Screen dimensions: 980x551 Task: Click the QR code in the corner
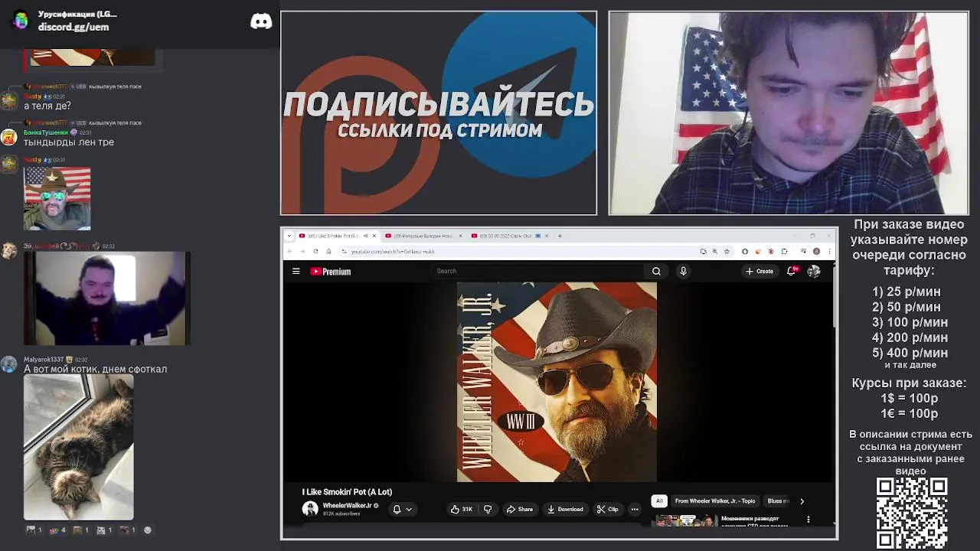tap(911, 513)
